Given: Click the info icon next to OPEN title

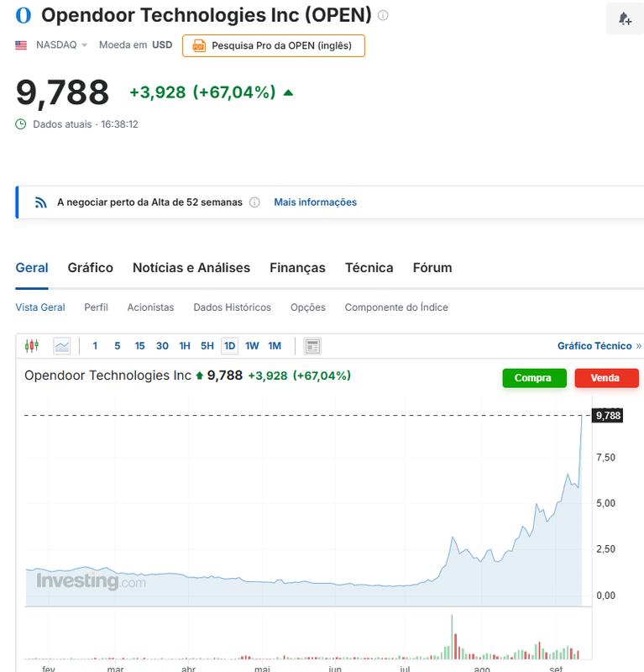Looking at the screenshot, I should (x=383, y=15).
